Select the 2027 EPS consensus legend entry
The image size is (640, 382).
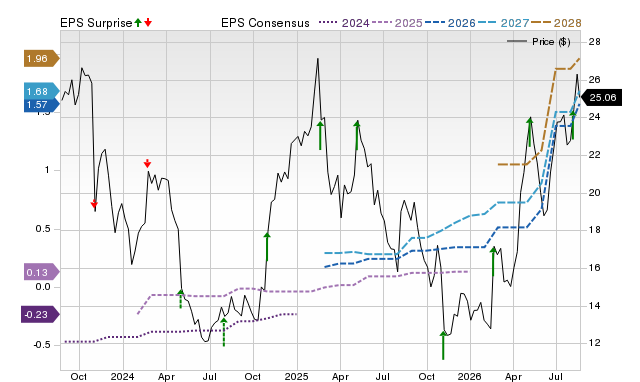click(x=503, y=23)
